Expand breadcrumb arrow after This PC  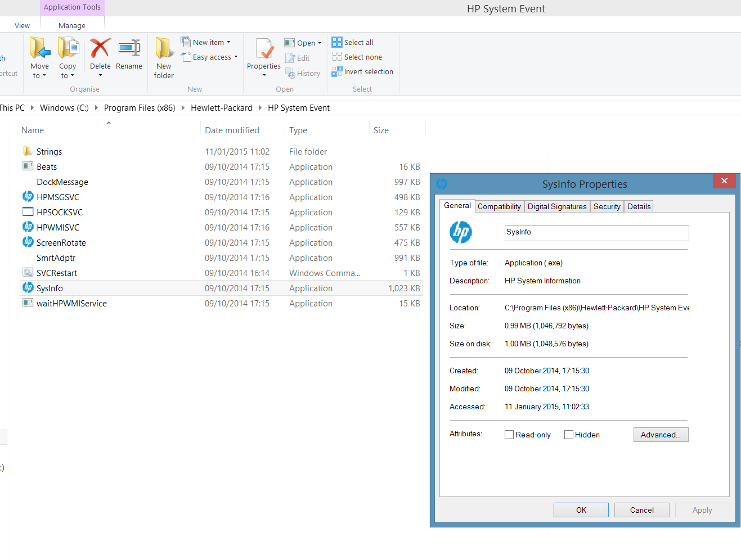[32, 107]
